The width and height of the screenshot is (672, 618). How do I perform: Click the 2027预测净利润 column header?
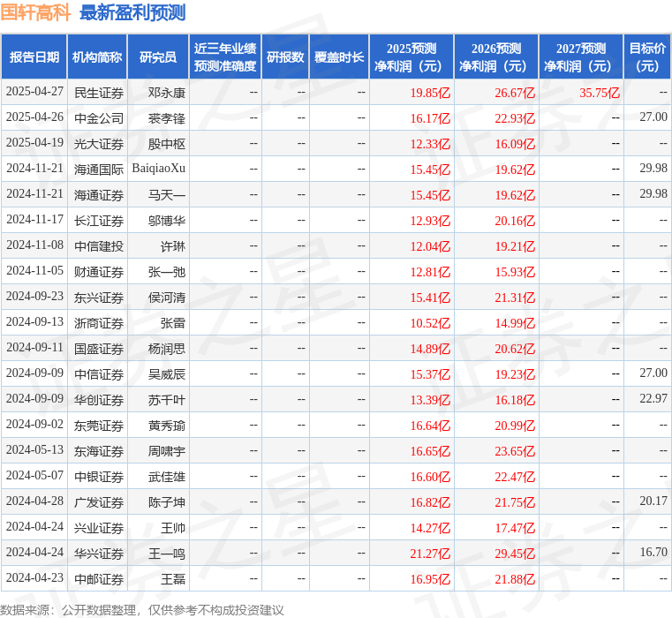pos(581,57)
